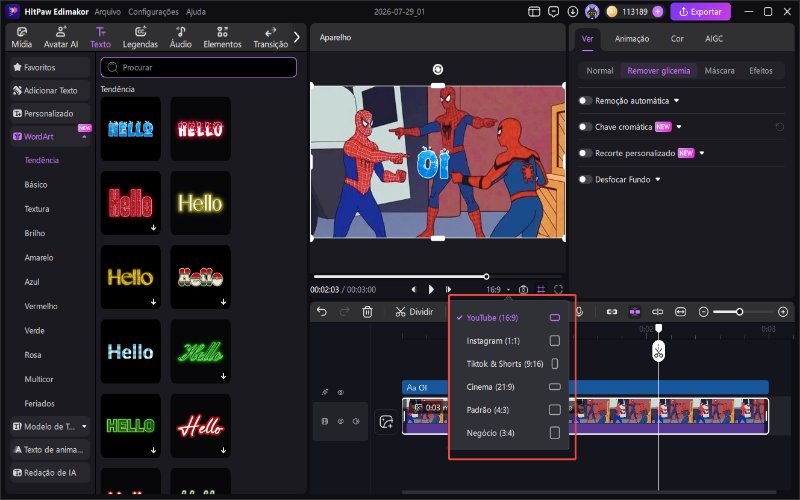Turn on Chave cromática switch

point(585,127)
